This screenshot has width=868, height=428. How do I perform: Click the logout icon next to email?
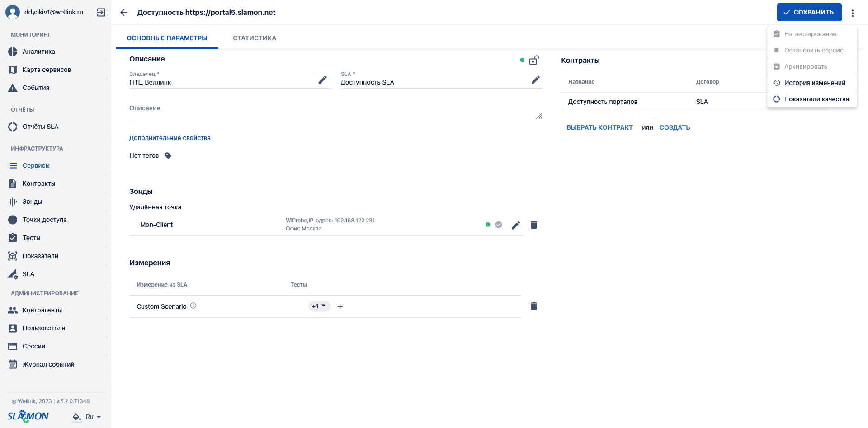pos(101,12)
